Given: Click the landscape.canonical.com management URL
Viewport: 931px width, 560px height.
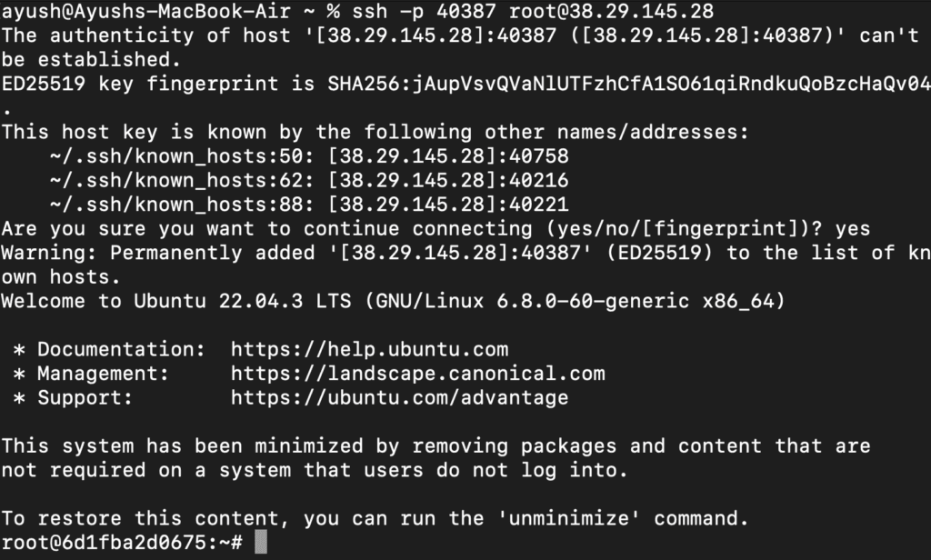Looking at the screenshot, I should pos(418,374).
